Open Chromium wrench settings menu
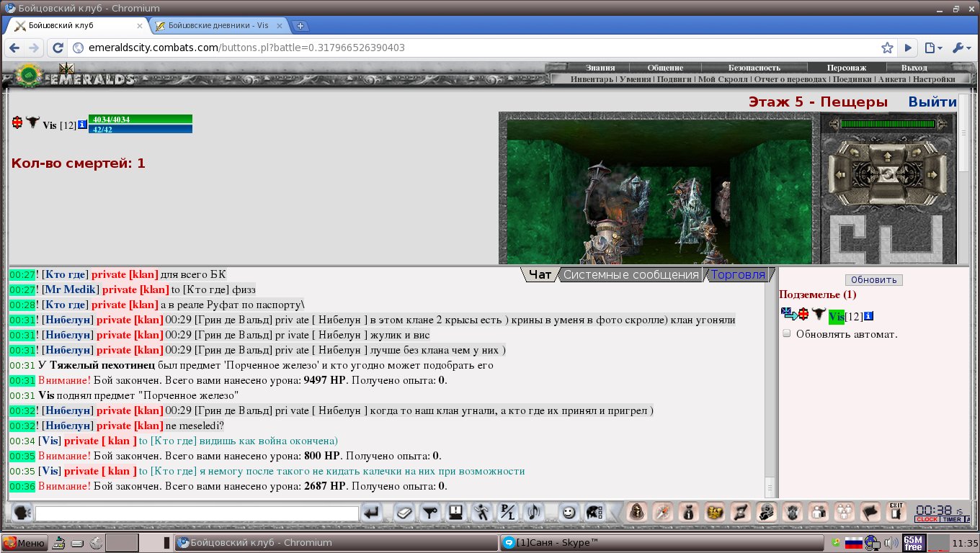 point(962,48)
